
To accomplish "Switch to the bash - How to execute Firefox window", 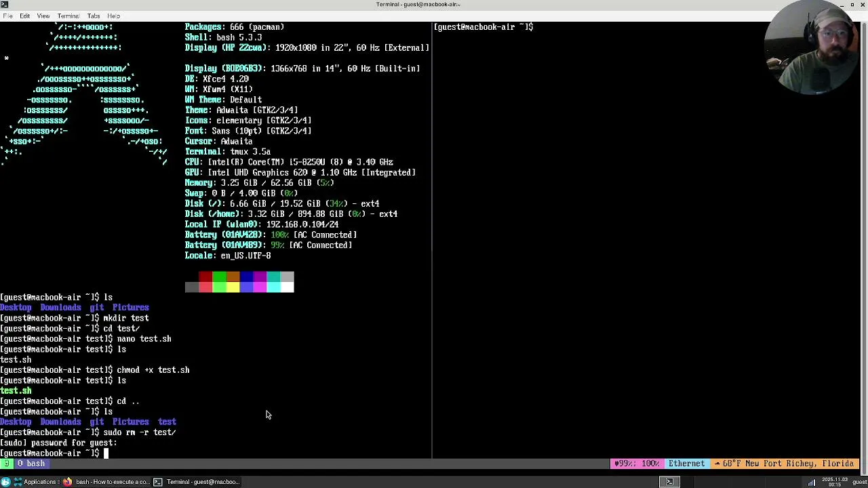I will coord(106,482).
